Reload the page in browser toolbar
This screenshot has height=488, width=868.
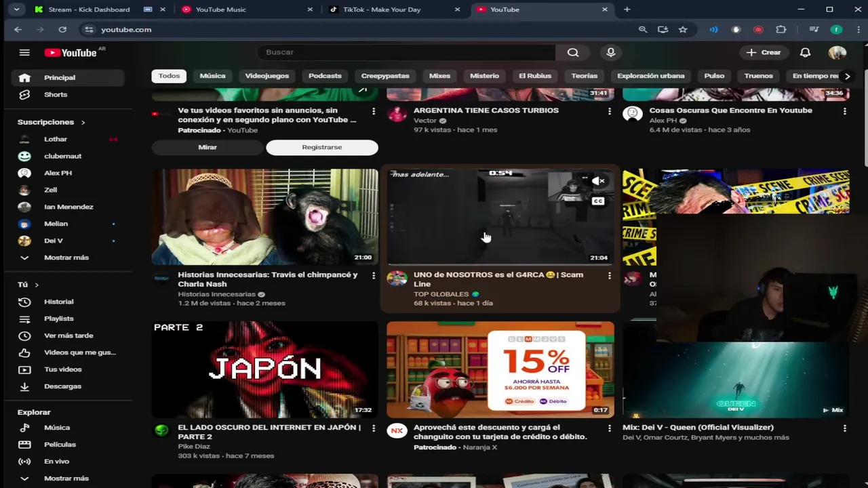click(x=62, y=29)
